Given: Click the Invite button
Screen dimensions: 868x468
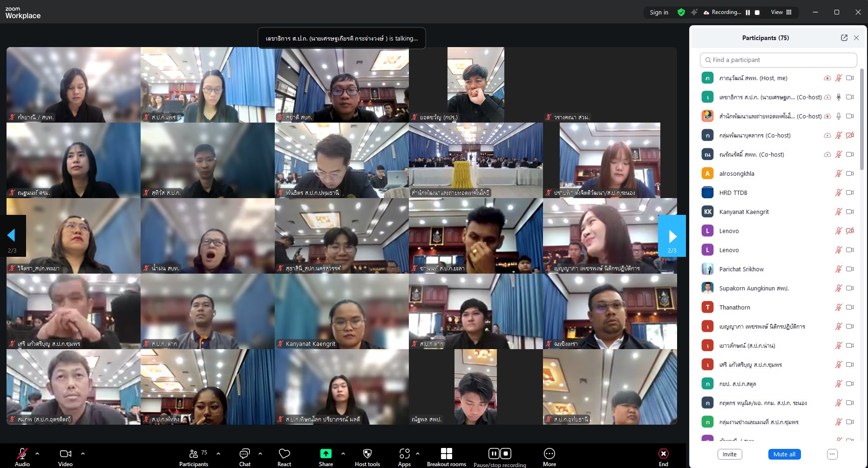Looking at the screenshot, I should (x=729, y=454).
